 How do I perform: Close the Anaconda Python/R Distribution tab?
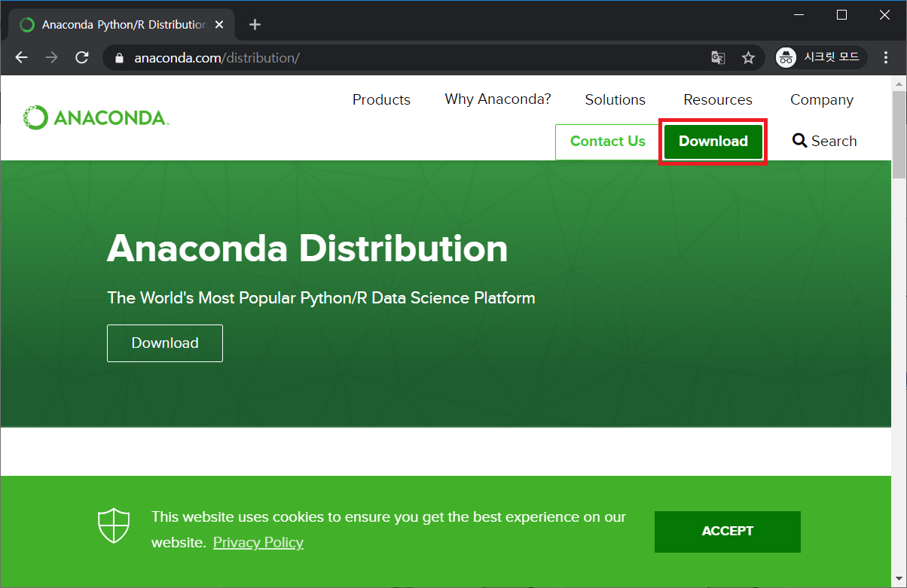pyautogui.click(x=219, y=25)
